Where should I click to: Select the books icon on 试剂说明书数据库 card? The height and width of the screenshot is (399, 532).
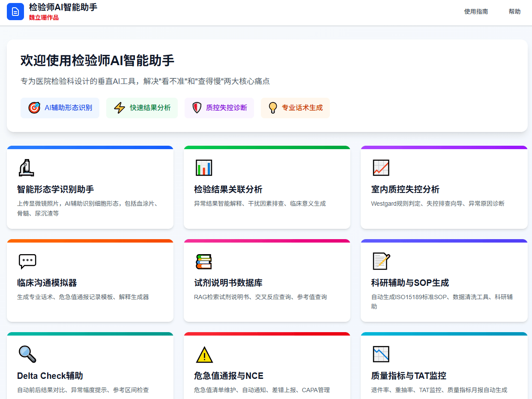point(205,261)
